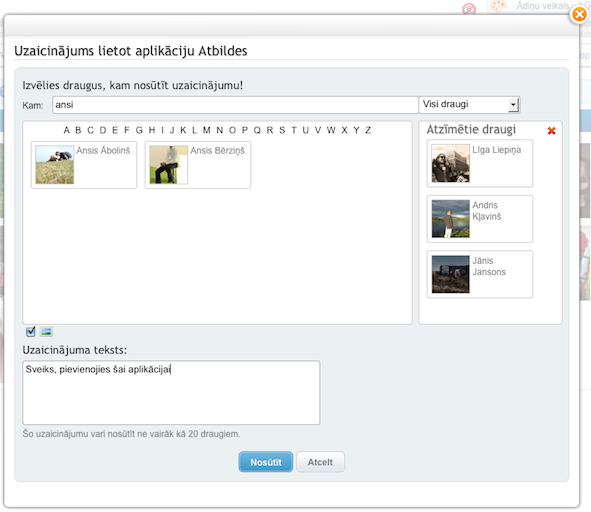This screenshot has height=512, width=591.
Task: Click the Kam search input field
Action: [236, 105]
